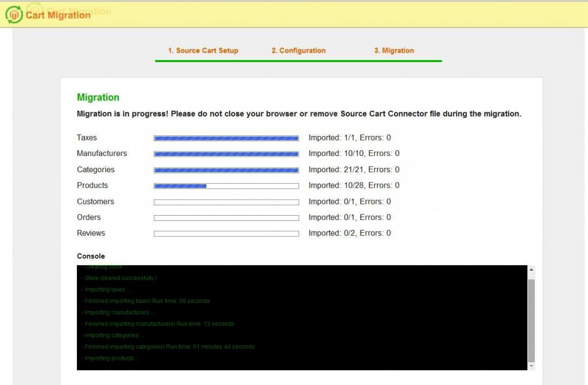588x385 pixels.
Task: Click the empty Reviews progress bar
Action: [226, 234]
